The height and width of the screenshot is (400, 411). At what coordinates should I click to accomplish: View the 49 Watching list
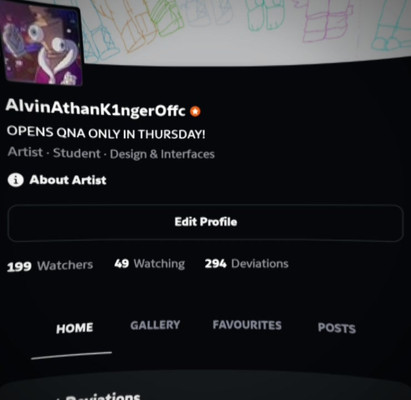(x=149, y=264)
